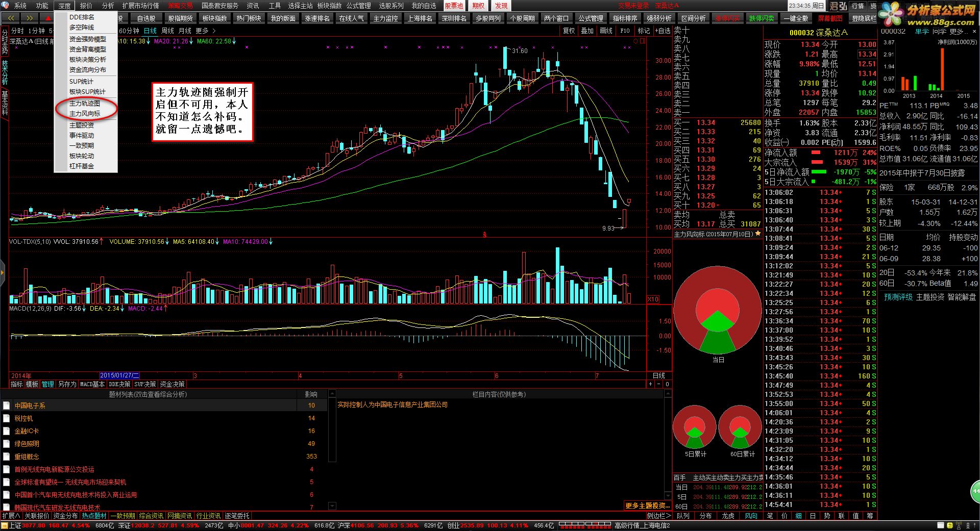Viewport: 980px width, 531px height.
Task: Click document icon beside 金融IC卡
Action: coord(7,431)
